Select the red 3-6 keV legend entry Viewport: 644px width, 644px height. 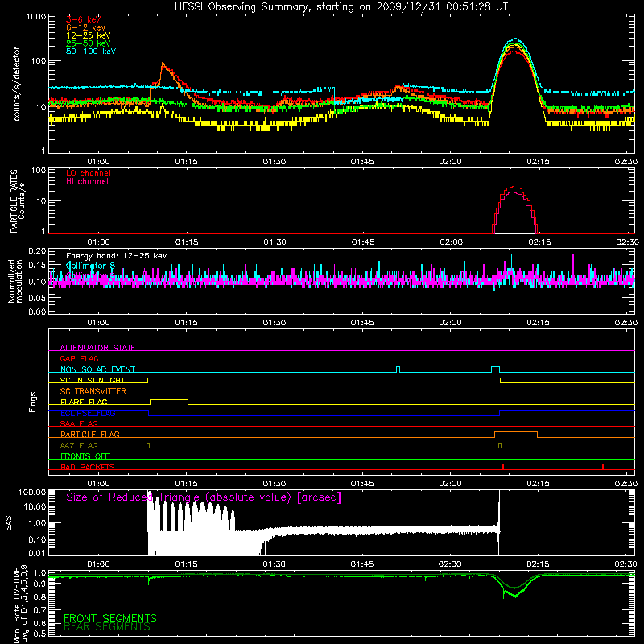click(x=83, y=19)
